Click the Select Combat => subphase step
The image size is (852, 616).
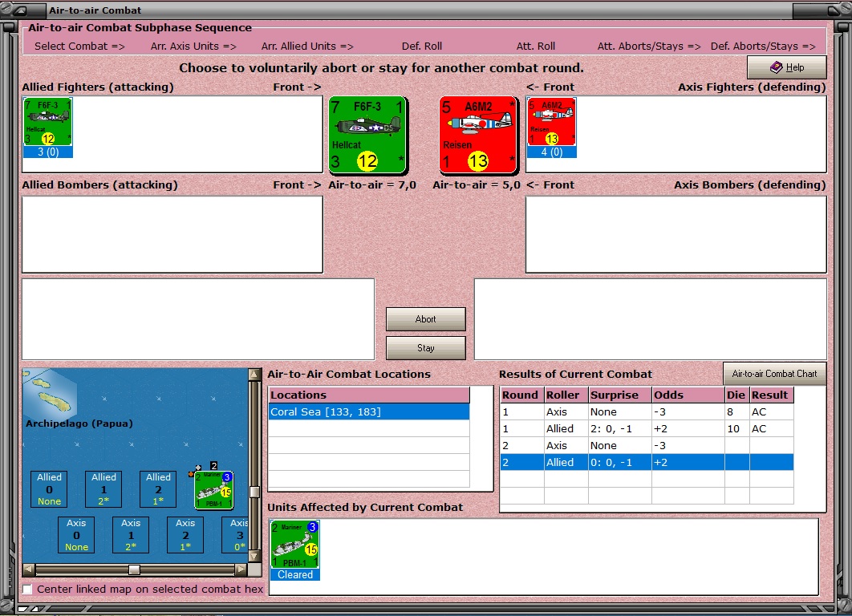(79, 47)
